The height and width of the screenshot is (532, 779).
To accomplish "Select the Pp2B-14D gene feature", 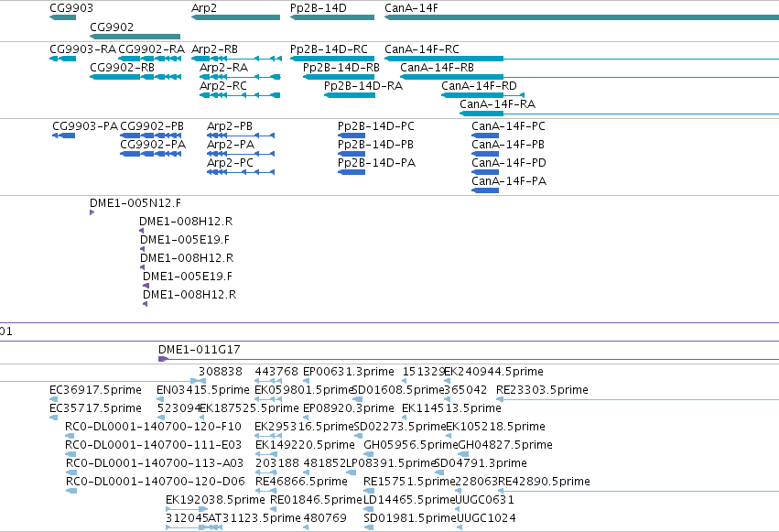I will (332, 17).
